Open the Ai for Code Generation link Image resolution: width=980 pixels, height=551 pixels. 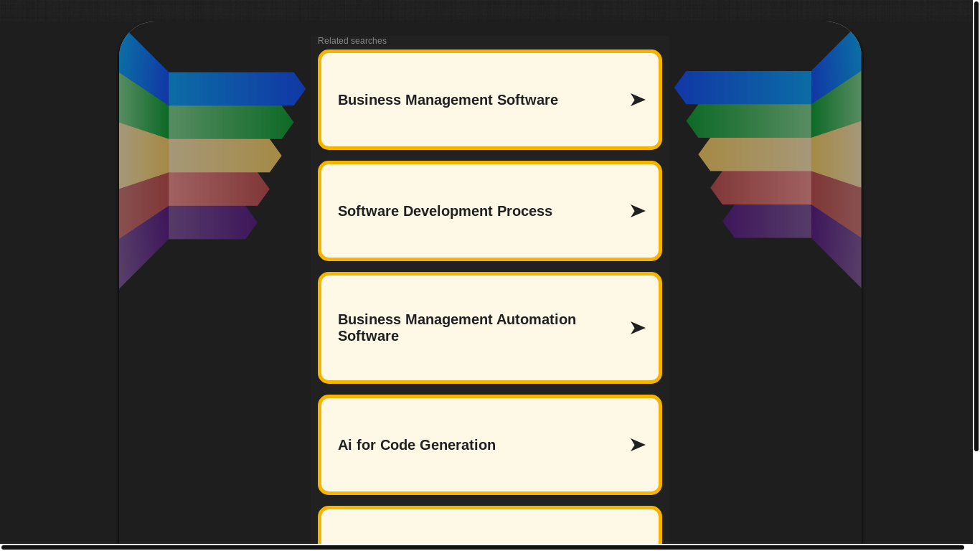tap(490, 445)
